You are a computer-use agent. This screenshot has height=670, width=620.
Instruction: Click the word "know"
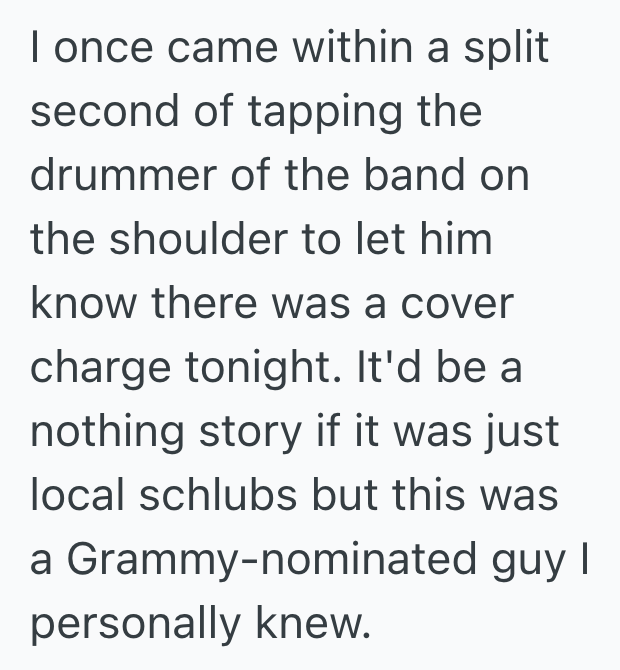(81, 304)
